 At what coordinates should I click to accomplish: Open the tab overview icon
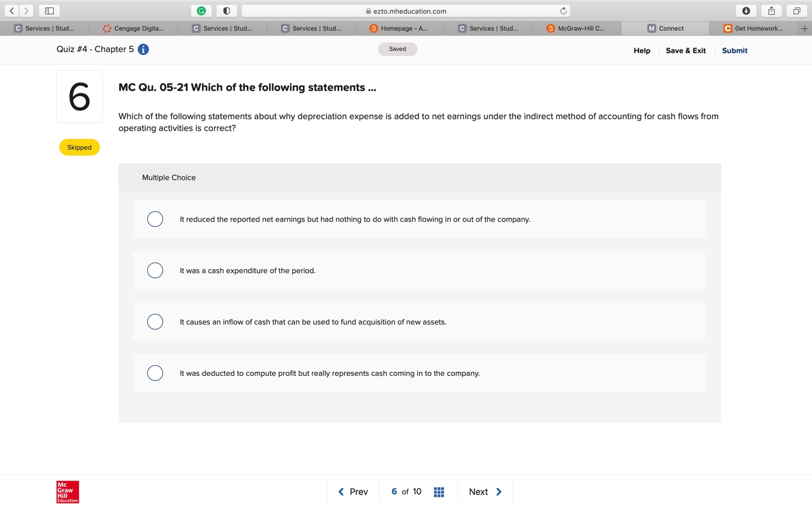[x=796, y=10]
